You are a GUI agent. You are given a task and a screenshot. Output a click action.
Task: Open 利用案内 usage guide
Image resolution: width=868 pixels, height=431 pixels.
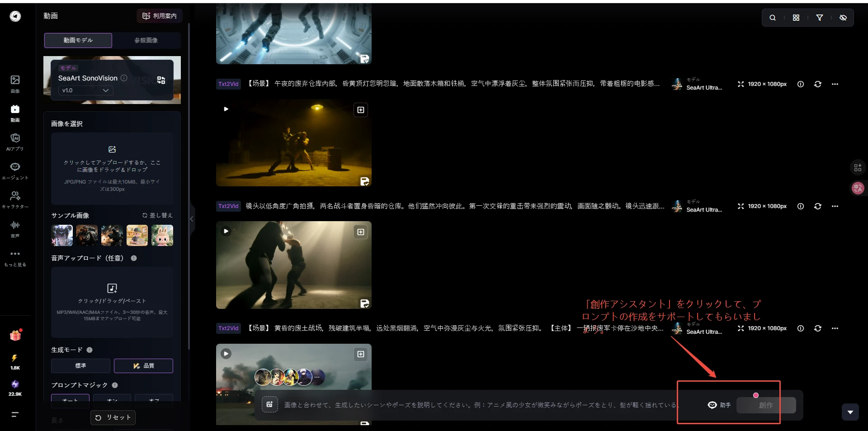[x=160, y=16]
